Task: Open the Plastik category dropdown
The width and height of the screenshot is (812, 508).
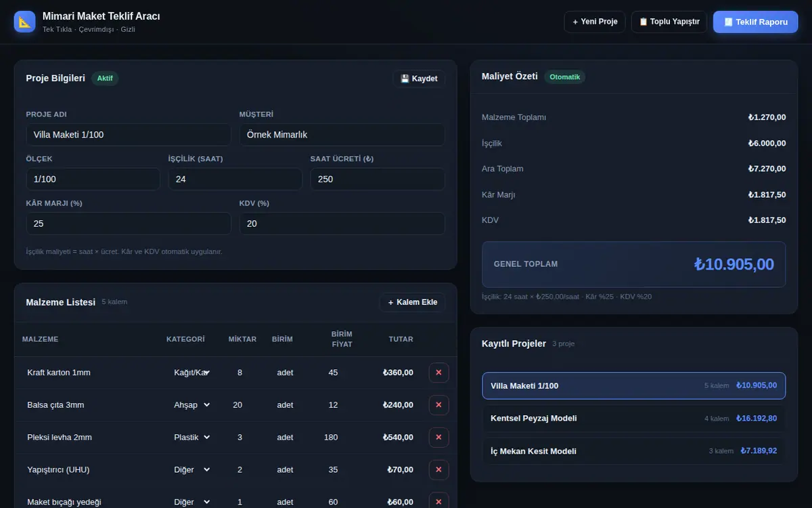Action: 191,438
